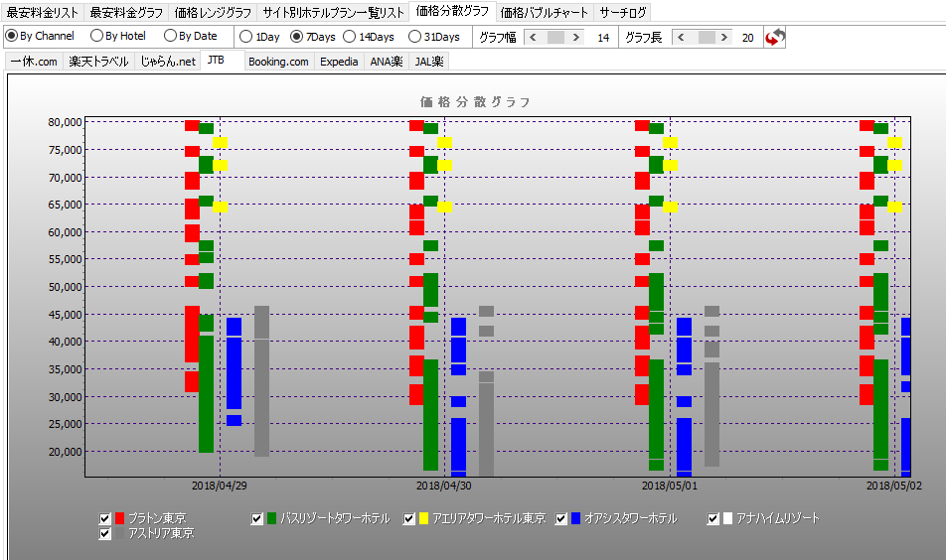The image size is (946, 560).
Task: Toggle the オアシスタワーホテル legend checkbox
Action: click(x=561, y=518)
